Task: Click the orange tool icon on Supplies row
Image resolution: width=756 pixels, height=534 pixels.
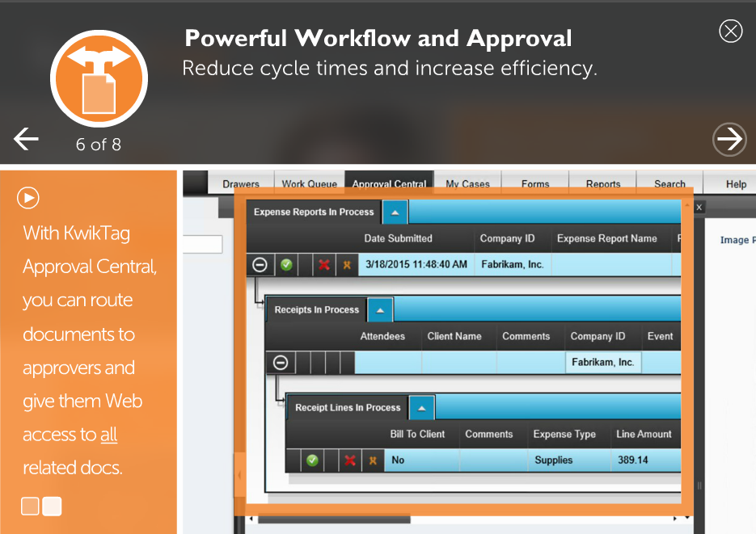Action: tap(373, 460)
